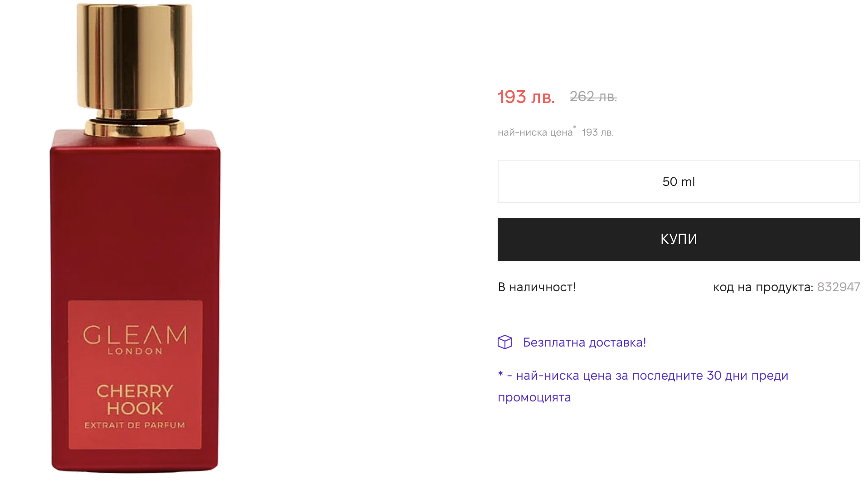Click the free delivery box icon
Viewport: 868px width, 494px height.
click(x=504, y=342)
